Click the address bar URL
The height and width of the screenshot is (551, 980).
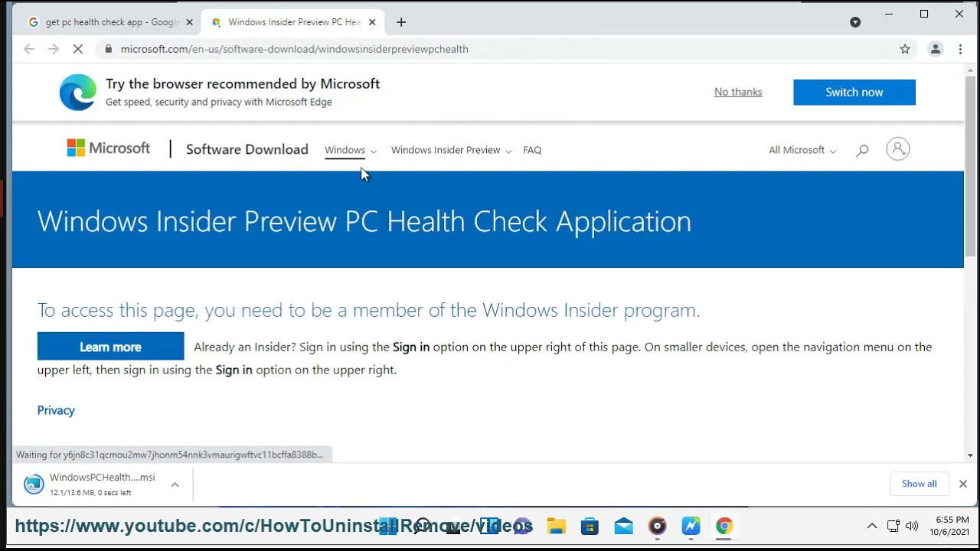click(x=295, y=49)
